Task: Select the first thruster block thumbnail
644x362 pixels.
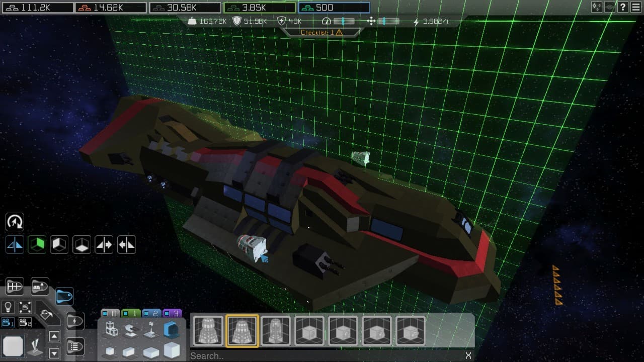Action: pos(208,330)
